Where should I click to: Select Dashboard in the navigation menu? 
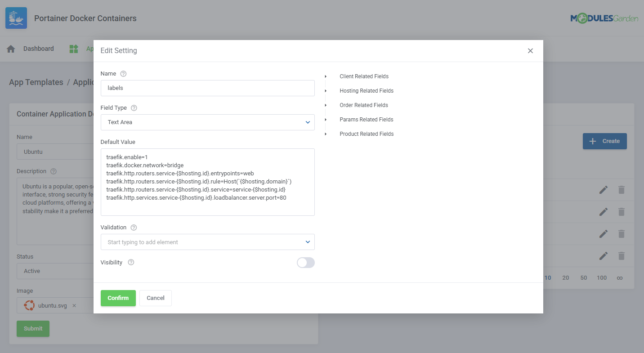coord(38,48)
